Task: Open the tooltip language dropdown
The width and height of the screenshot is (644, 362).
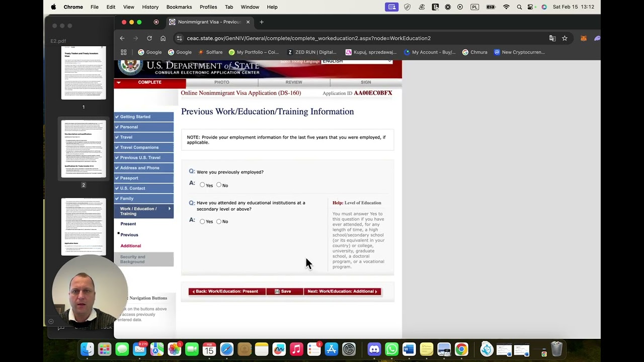Action: (x=357, y=61)
